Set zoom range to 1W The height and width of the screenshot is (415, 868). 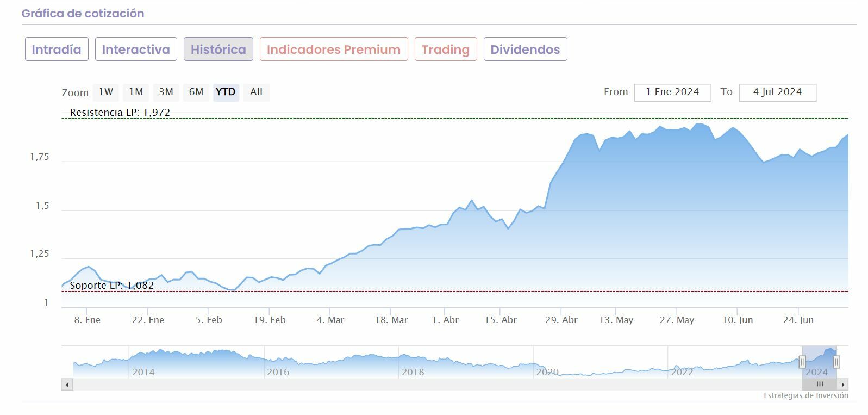pyautogui.click(x=106, y=92)
